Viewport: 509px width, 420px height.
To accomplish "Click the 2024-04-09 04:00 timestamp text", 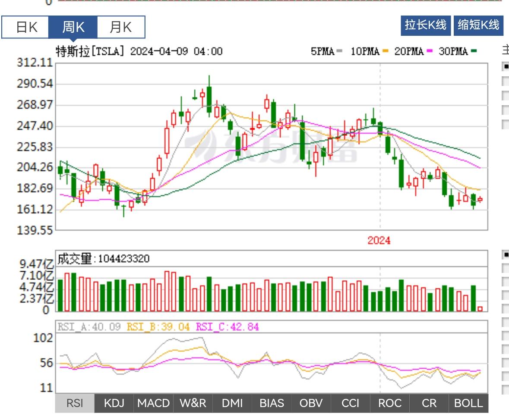I will (176, 51).
